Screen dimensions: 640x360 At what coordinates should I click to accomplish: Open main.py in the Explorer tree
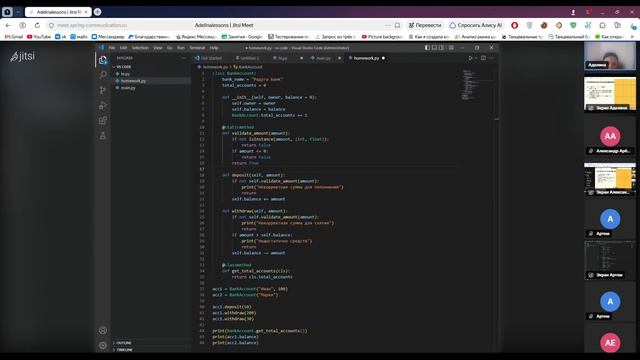[x=150, y=88]
